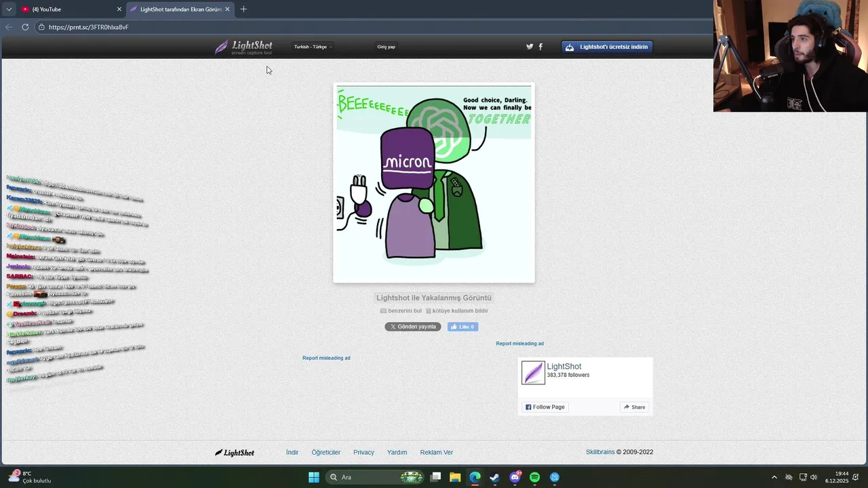
Task: Open Discord from the taskbar
Action: point(515,477)
